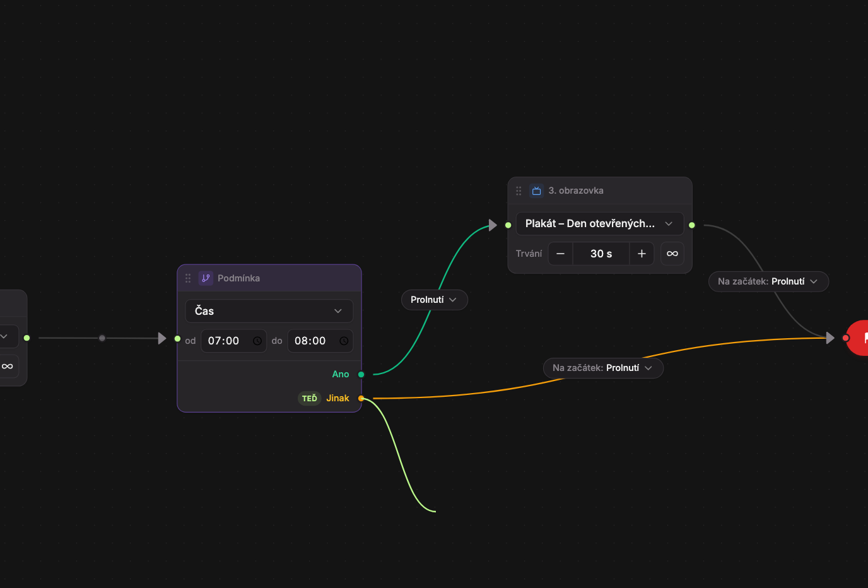This screenshot has width=868, height=588.
Task: Edit the do end time 08:00
Action: [320, 341]
